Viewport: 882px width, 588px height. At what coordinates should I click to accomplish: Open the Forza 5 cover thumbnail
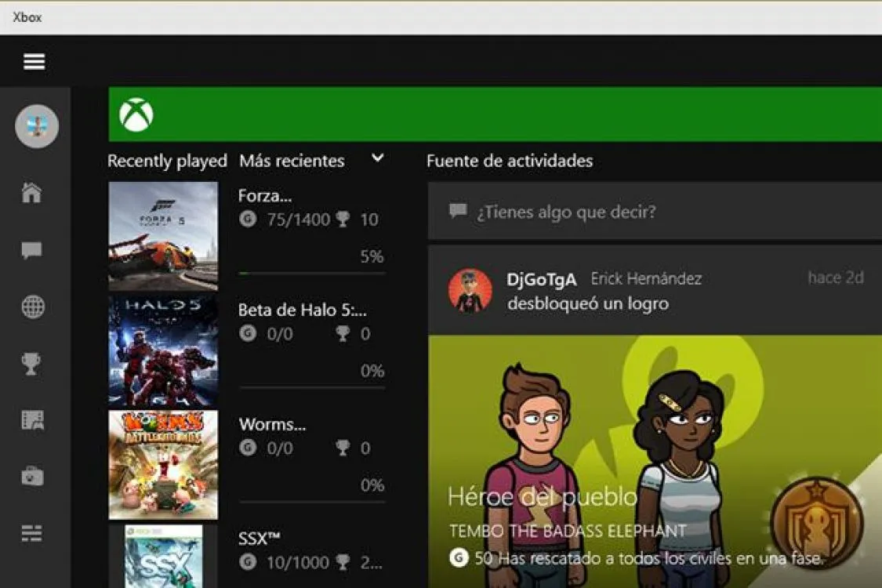163,236
